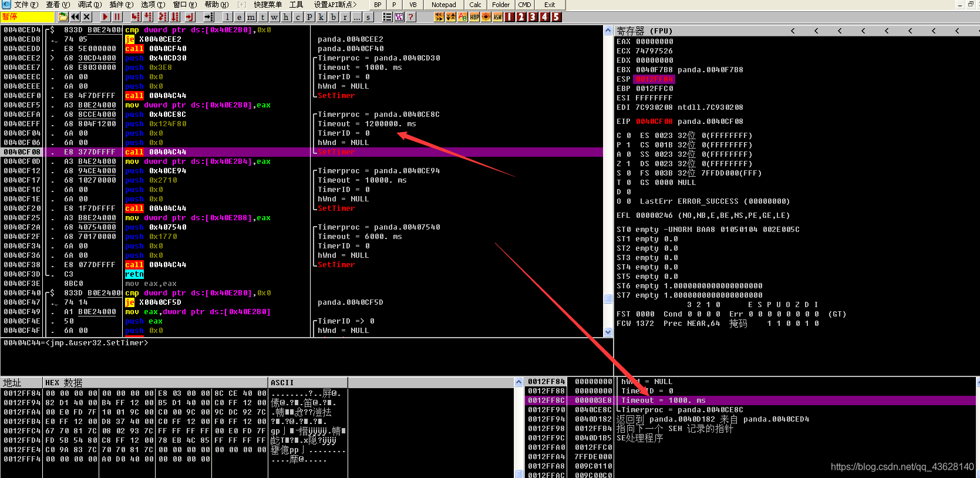Click the red question mark help icon
This screenshot has height=478, width=980.
[x=411, y=17]
